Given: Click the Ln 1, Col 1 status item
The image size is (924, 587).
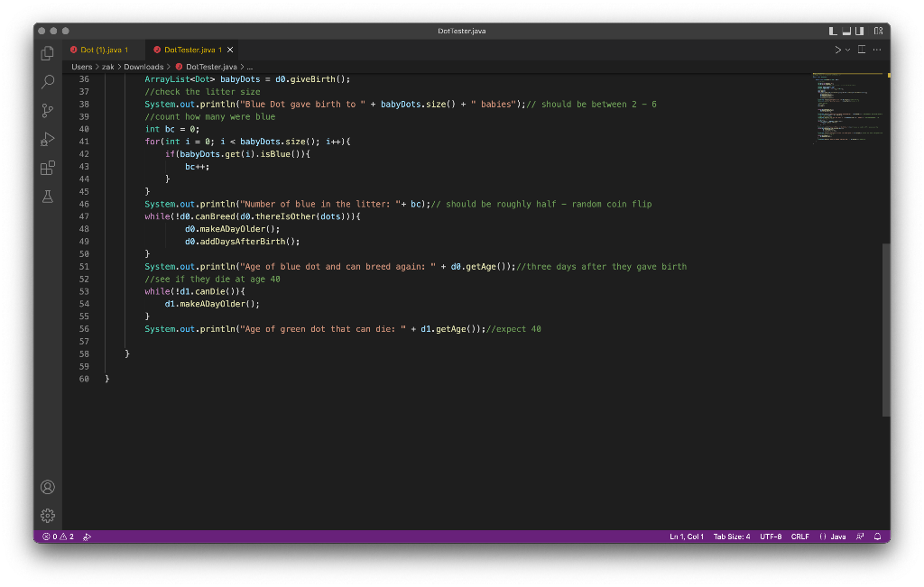Looking at the screenshot, I should (687, 537).
